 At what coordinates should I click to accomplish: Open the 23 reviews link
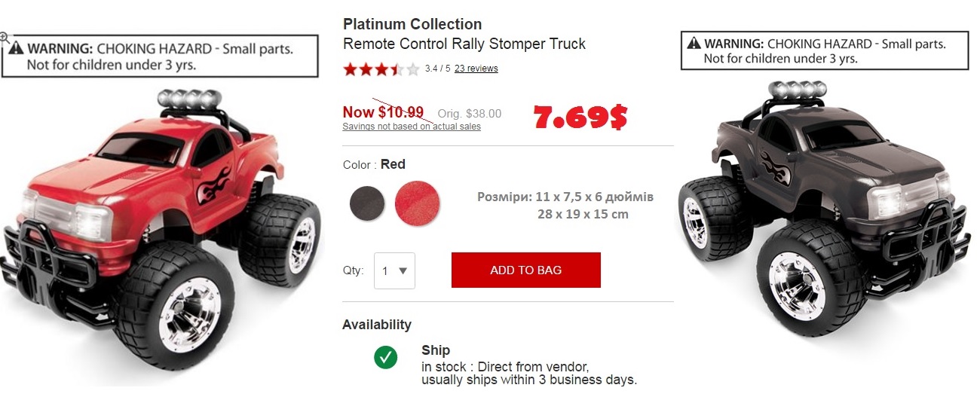(476, 69)
